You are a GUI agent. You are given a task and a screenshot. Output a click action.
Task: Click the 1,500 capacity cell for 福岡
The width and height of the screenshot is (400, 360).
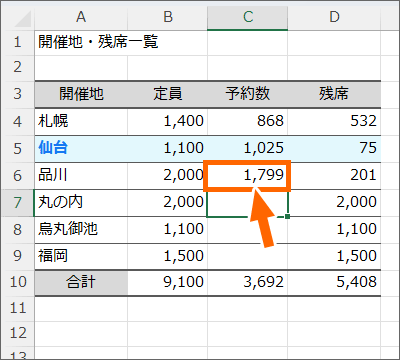(168, 256)
